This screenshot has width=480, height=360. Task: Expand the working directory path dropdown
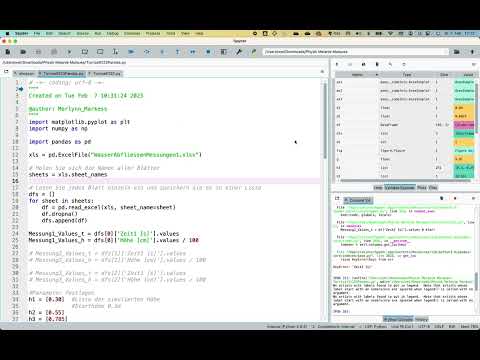tap(446, 52)
